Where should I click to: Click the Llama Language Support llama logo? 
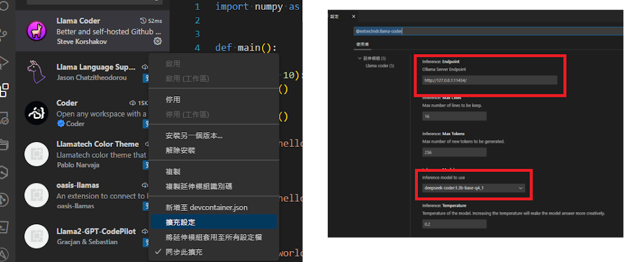(x=37, y=72)
